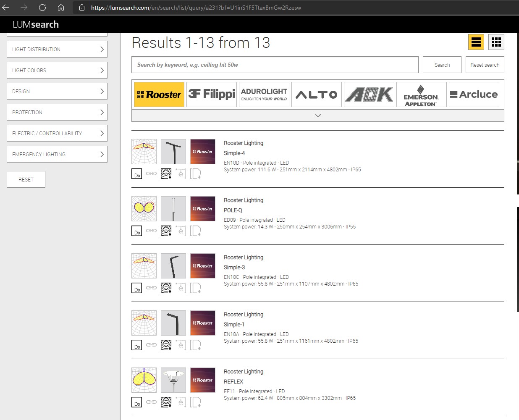Open the Simple-3 product link

pos(234,268)
